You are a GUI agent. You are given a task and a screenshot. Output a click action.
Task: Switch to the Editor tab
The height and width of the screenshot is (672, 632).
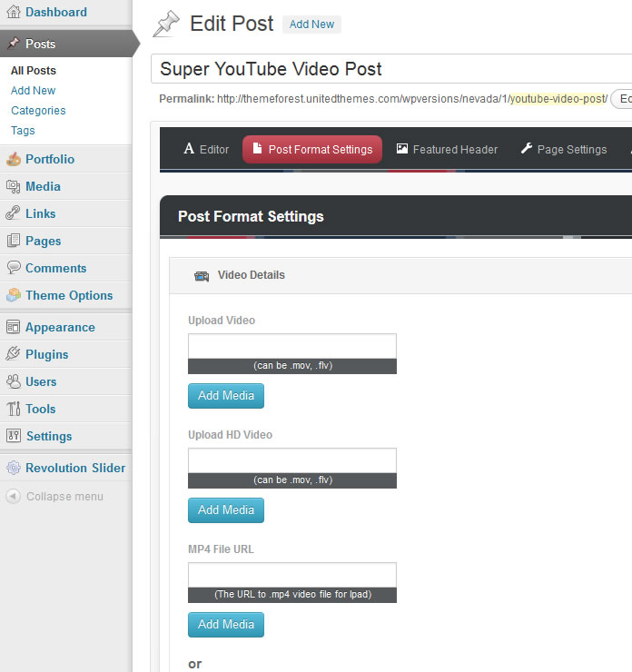206,150
